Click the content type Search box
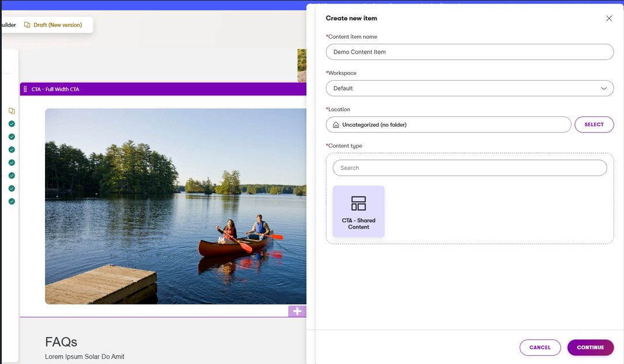This screenshot has height=364, width=624. pos(469,168)
